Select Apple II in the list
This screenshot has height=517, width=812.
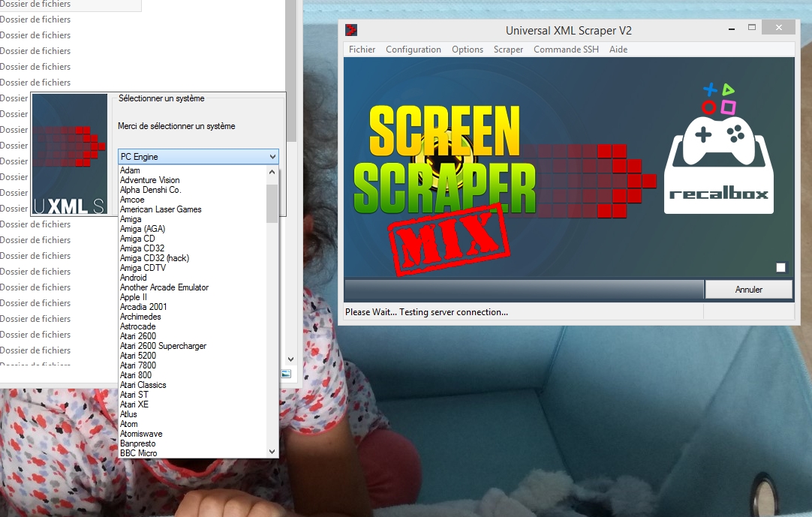(193, 297)
